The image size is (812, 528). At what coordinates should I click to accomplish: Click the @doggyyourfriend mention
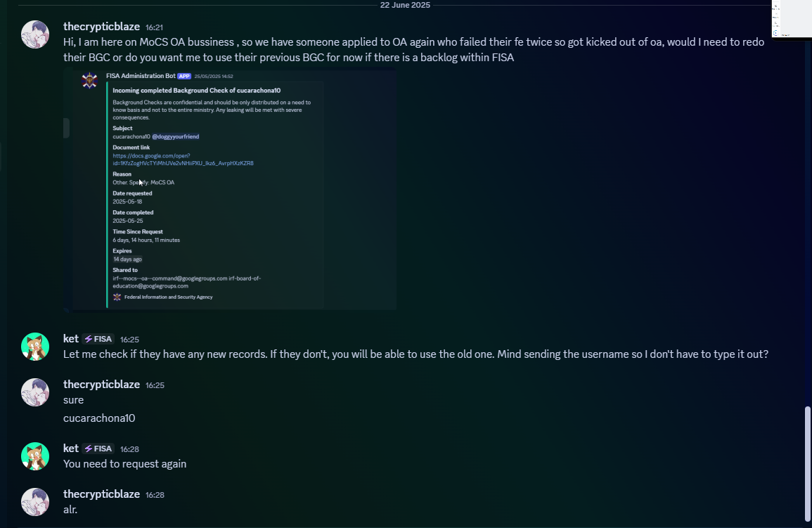coord(176,136)
